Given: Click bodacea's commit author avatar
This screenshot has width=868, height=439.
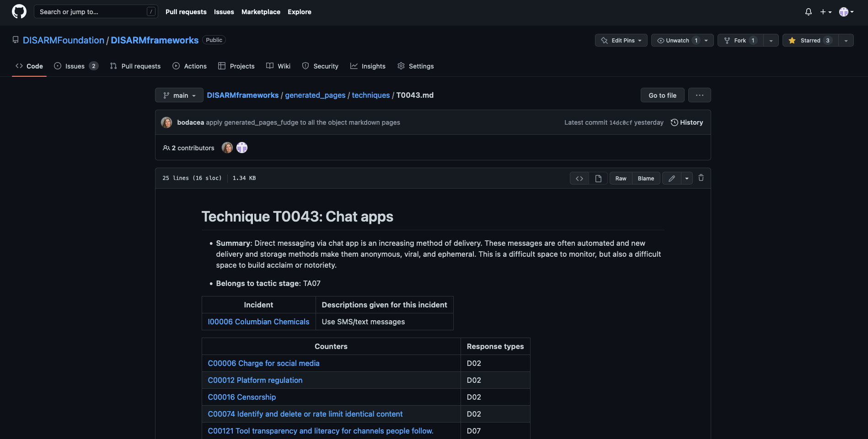Looking at the screenshot, I should [166, 122].
